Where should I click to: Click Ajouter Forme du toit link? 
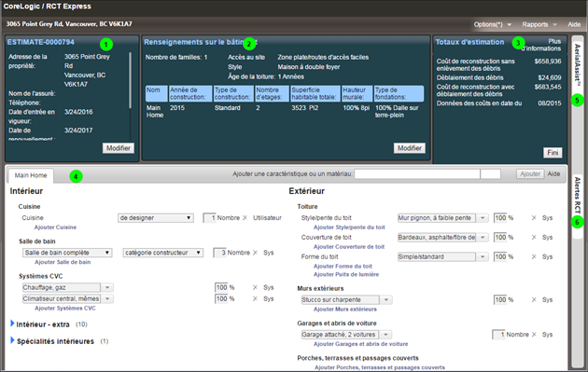[343, 267]
